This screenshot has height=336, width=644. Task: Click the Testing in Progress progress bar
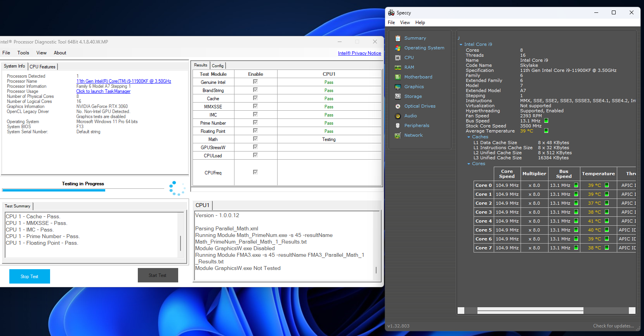(83, 190)
